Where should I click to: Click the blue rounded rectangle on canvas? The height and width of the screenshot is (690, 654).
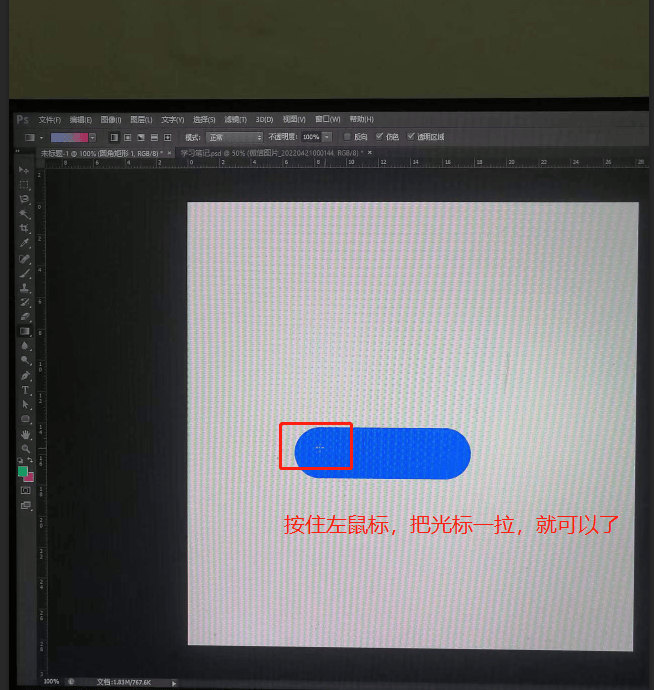click(400, 452)
